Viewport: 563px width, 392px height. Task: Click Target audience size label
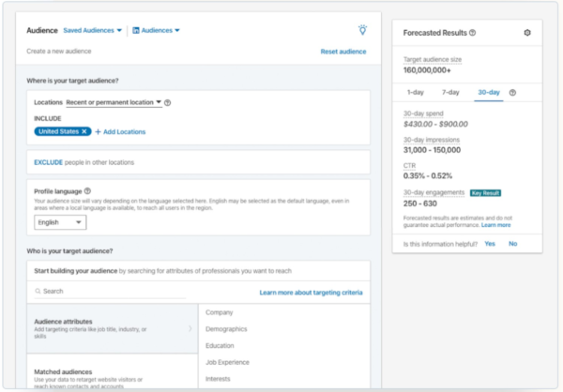433,59
